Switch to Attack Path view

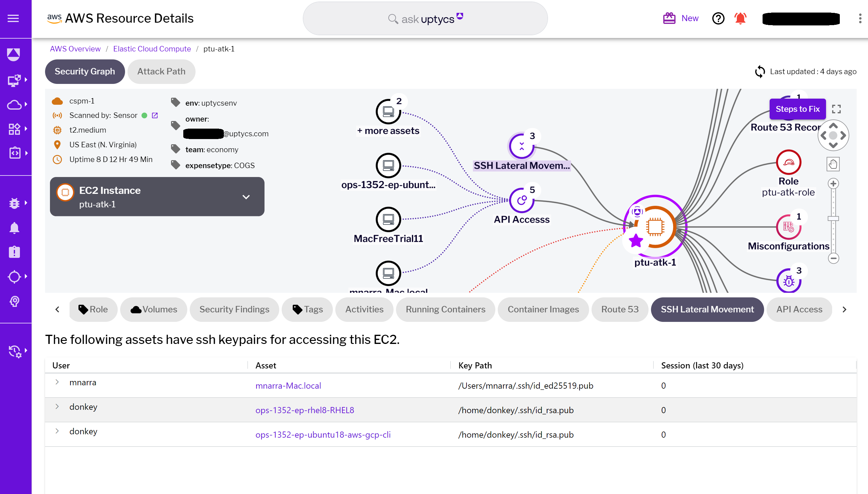(x=162, y=71)
